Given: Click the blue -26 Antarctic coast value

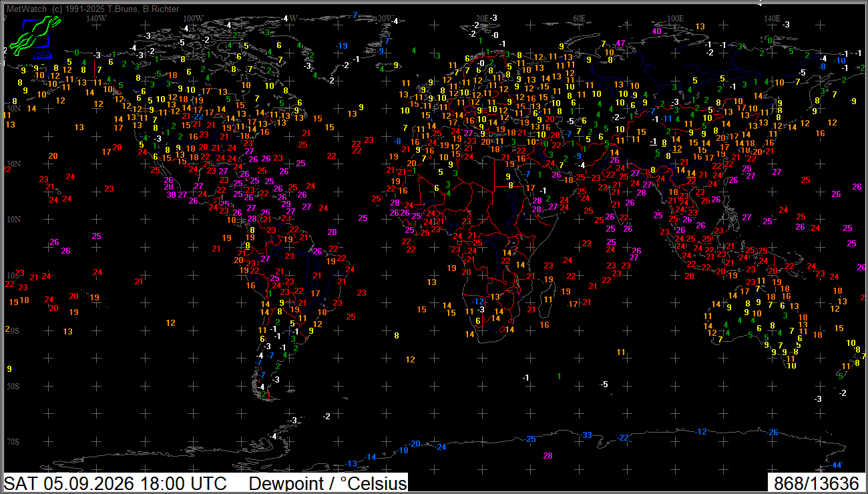Looking at the screenshot, I should point(772,433).
